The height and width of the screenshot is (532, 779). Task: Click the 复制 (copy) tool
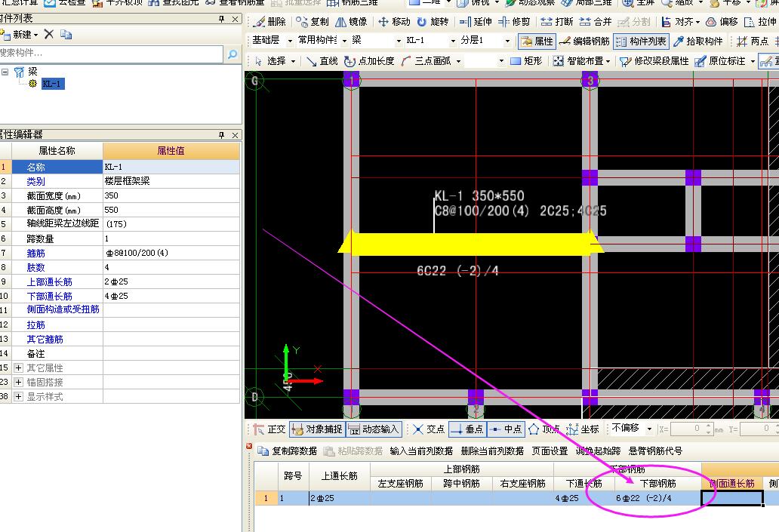coord(313,22)
